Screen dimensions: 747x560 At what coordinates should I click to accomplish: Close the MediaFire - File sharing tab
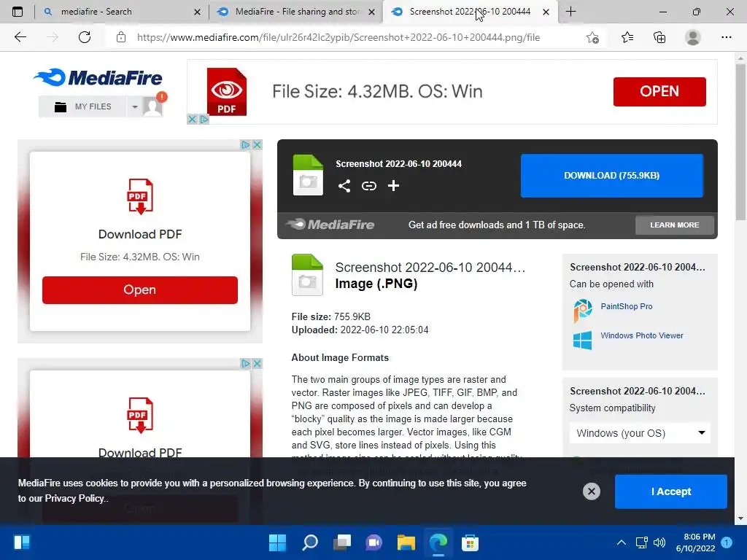(x=371, y=12)
